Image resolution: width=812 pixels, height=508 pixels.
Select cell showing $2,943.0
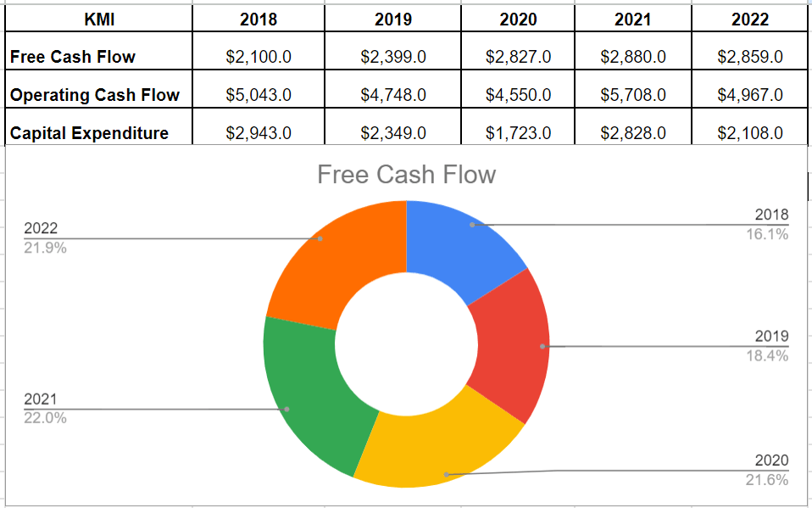coord(259,126)
